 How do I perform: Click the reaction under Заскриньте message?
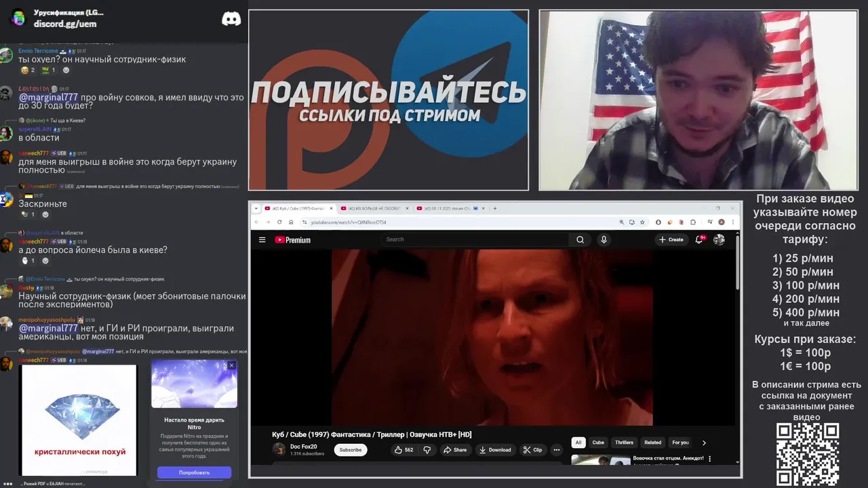[28, 215]
